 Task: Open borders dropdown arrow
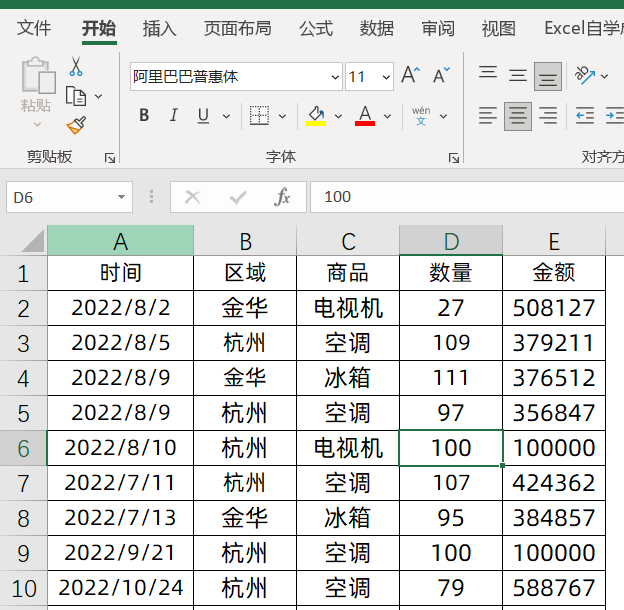282,116
